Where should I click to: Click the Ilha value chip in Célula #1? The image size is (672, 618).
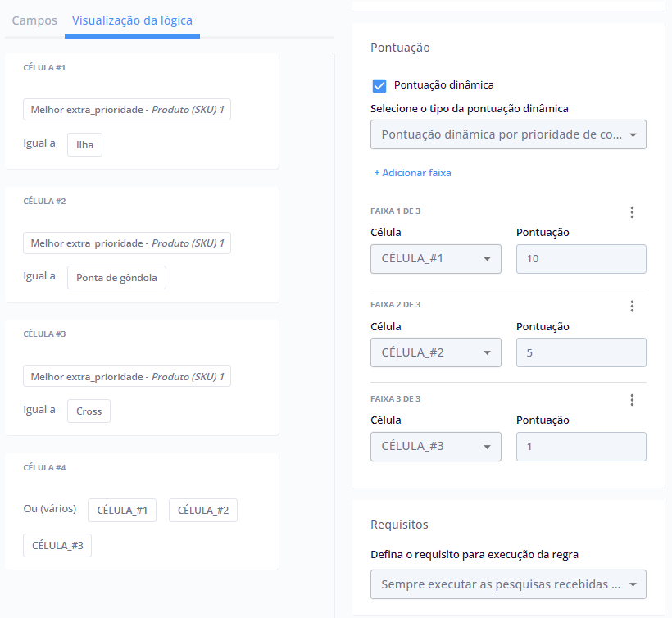(84, 145)
